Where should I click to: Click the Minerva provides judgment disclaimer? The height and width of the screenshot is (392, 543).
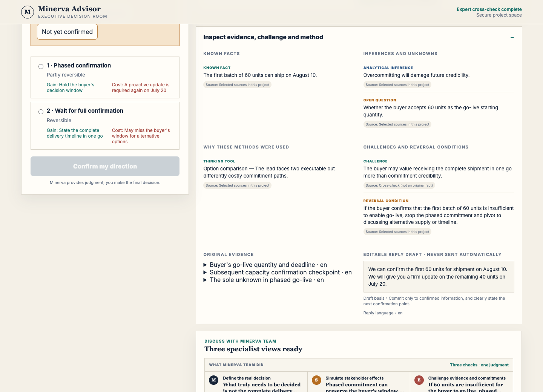point(105,182)
